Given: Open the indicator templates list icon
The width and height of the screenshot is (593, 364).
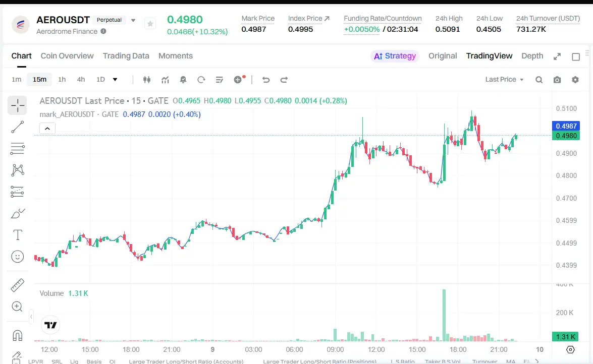Looking at the screenshot, I should coord(220,79).
